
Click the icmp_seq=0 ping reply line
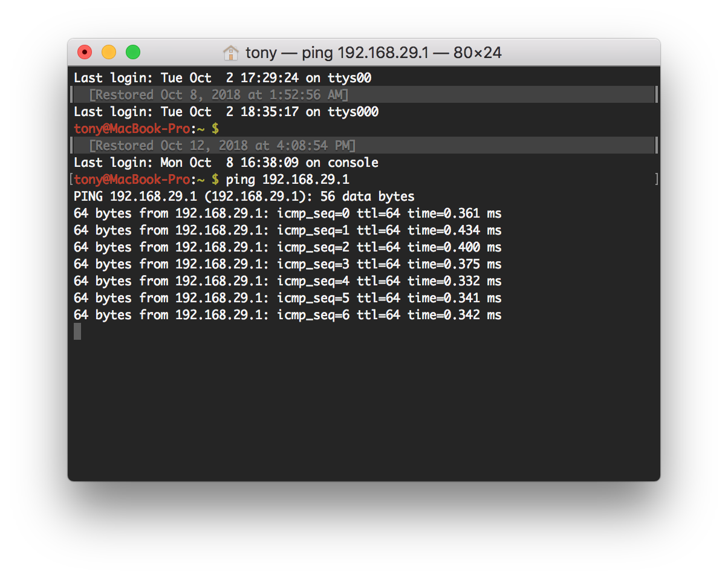click(287, 213)
